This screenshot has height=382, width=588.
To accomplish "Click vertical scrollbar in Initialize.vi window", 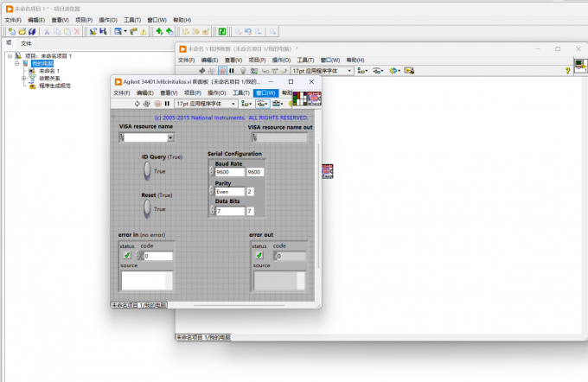I will click(318, 206).
